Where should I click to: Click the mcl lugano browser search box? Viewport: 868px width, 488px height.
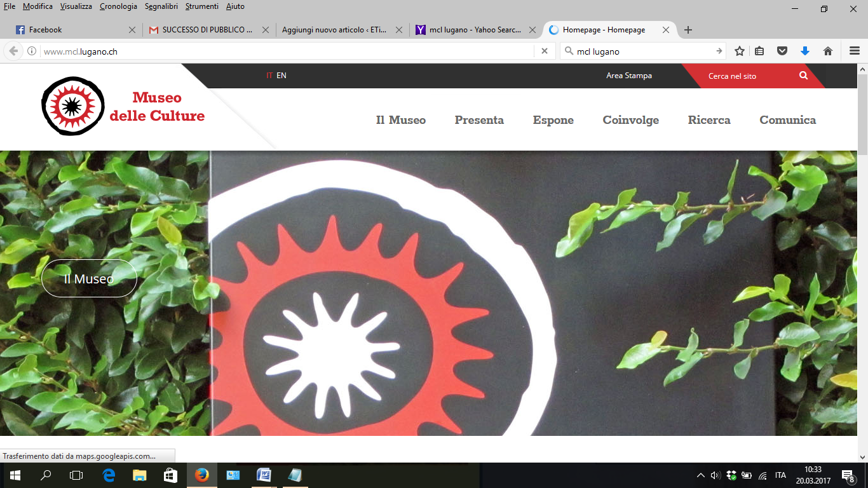(x=642, y=51)
